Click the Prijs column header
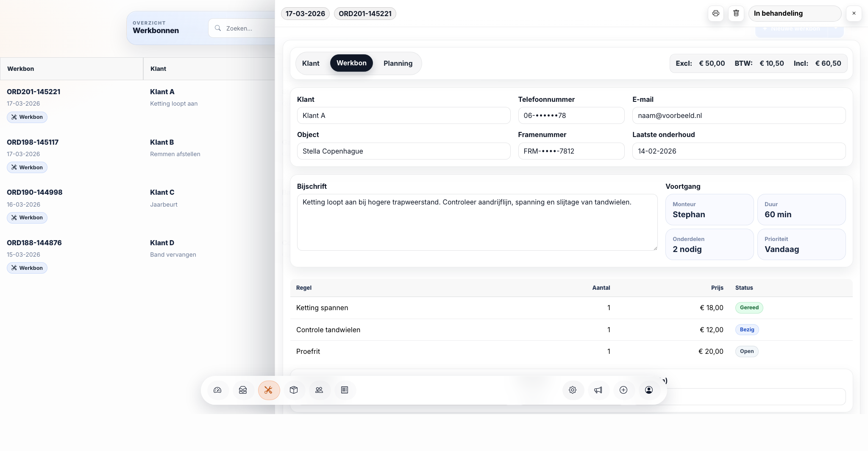 coord(717,288)
